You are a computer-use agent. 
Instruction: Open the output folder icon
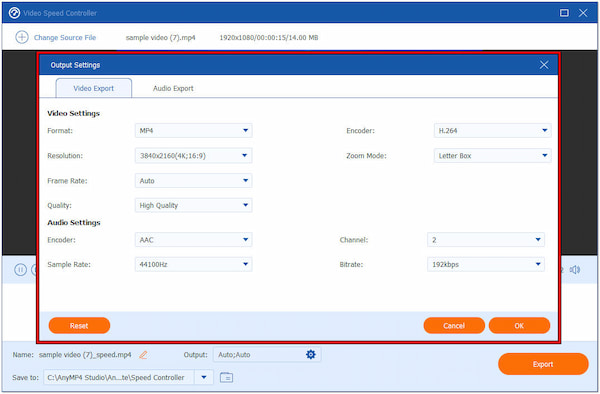point(227,377)
